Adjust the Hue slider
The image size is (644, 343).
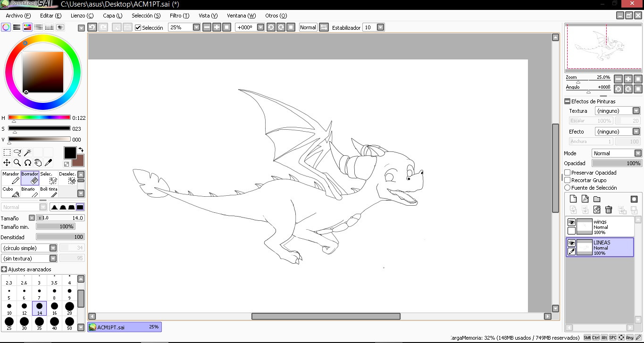(39, 117)
